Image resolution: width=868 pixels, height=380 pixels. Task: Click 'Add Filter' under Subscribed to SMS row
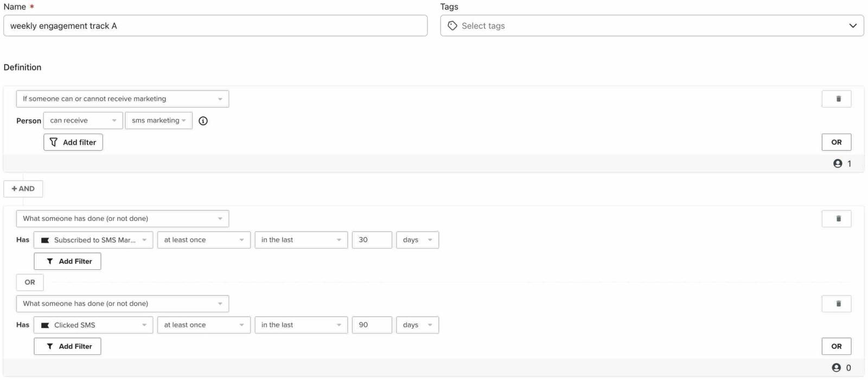[x=67, y=261]
